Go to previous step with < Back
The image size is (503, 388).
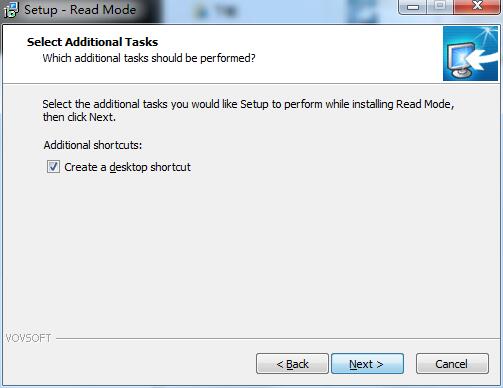292,364
